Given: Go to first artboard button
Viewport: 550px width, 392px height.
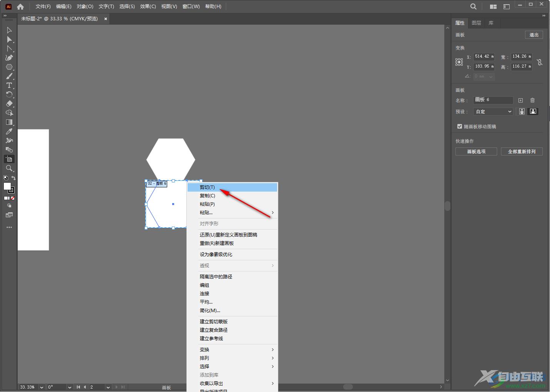Looking at the screenshot, I should pos(78,387).
